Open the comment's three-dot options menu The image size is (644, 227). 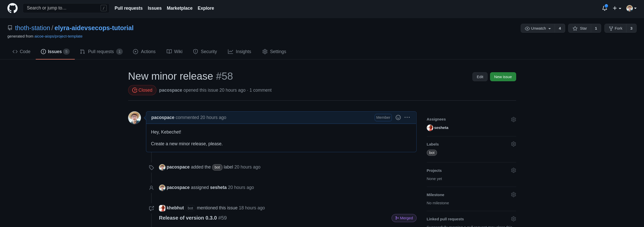[407, 117]
